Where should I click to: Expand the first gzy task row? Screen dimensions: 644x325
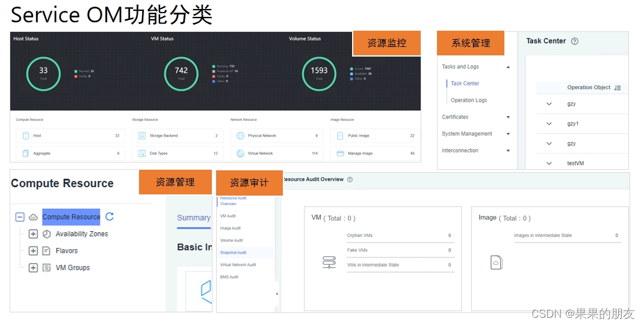[549, 104]
